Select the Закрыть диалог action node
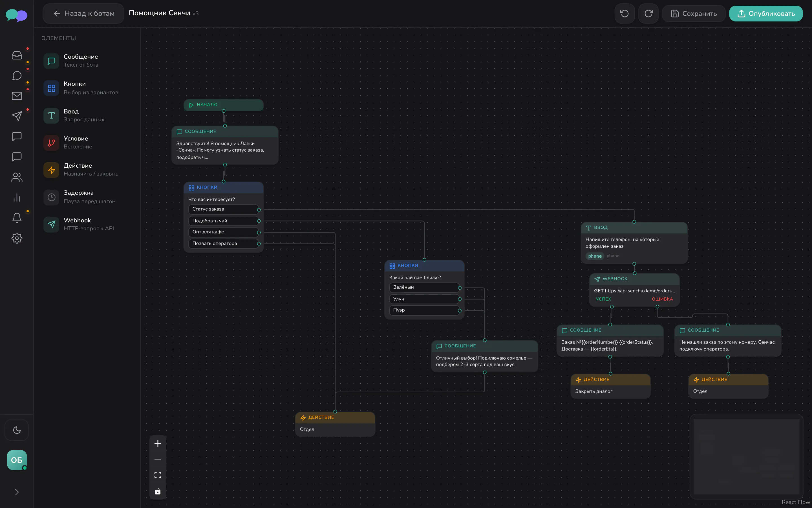The width and height of the screenshot is (812, 508). pos(610,386)
